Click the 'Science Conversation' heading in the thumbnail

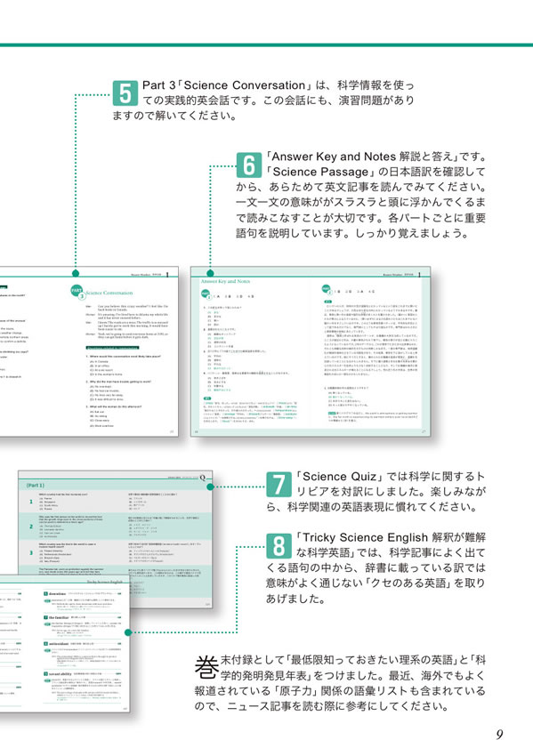[x=109, y=293]
